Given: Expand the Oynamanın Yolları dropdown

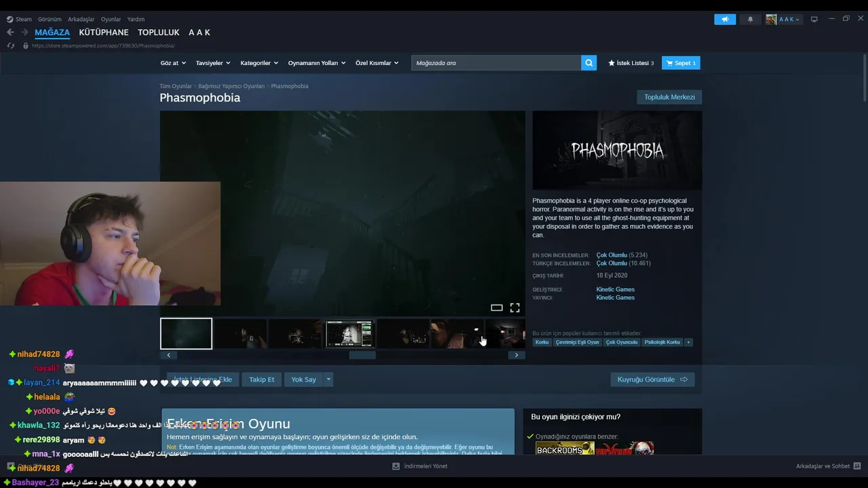Looking at the screenshot, I should [317, 63].
